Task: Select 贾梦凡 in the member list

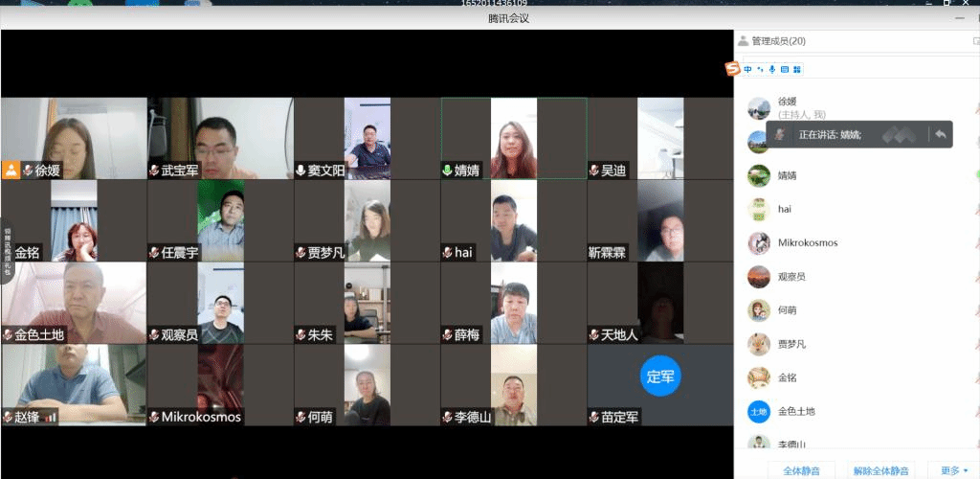Action: tap(791, 344)
